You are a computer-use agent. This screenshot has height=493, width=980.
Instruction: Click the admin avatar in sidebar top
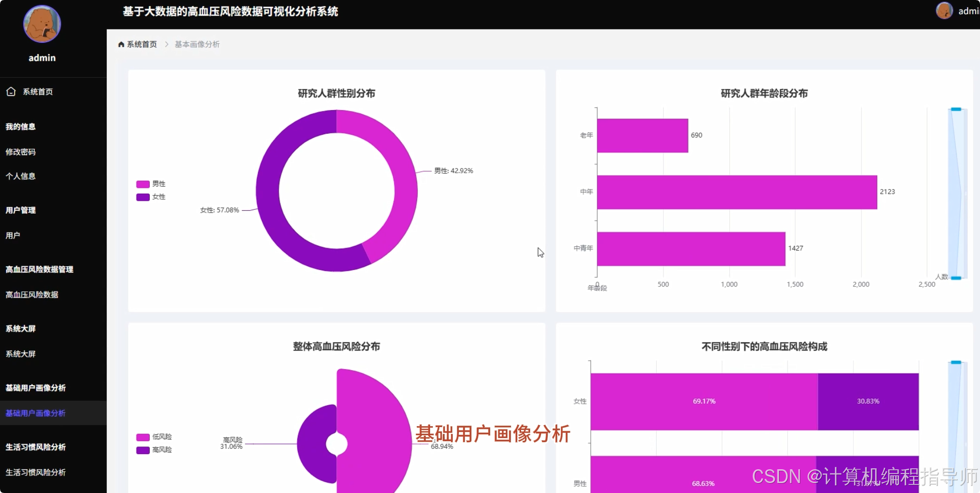(42, 23)
